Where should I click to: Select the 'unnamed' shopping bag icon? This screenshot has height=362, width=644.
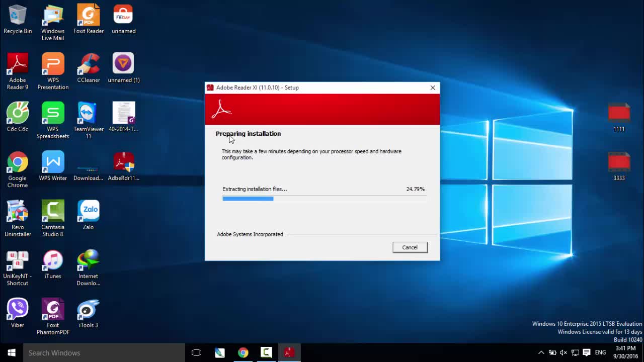tap(123, 20)
